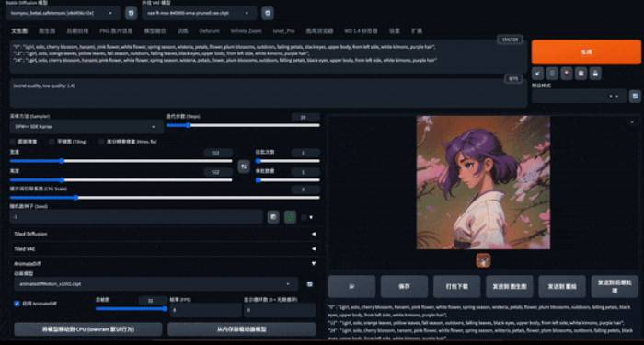
Task: Refresh the AnimateDiff motion model list
Action: point(310,283)
